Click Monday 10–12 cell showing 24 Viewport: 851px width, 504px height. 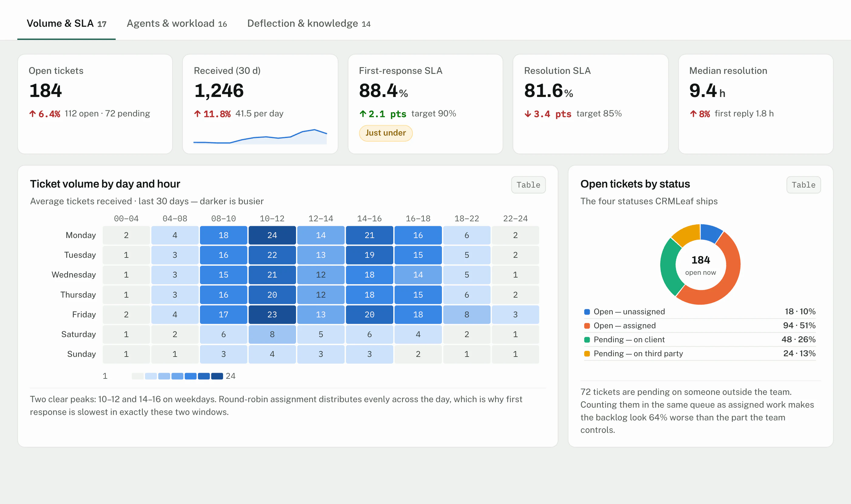coord(272,235)
